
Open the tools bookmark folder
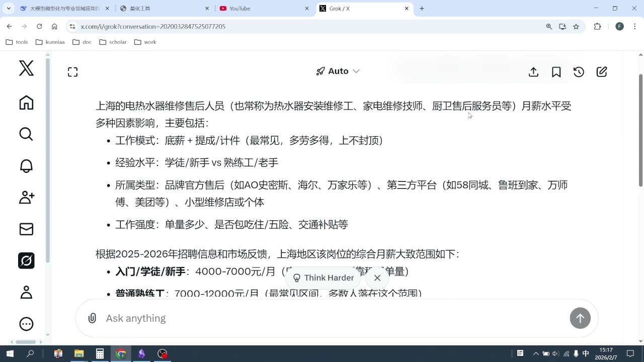click(17, 42)
